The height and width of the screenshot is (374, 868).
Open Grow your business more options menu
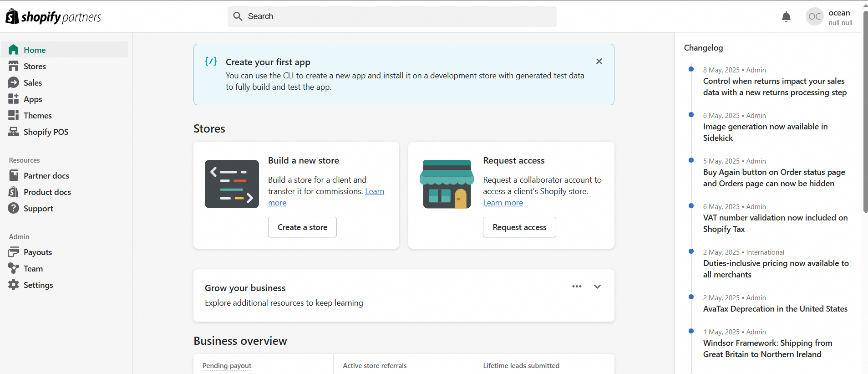(577, 287)
